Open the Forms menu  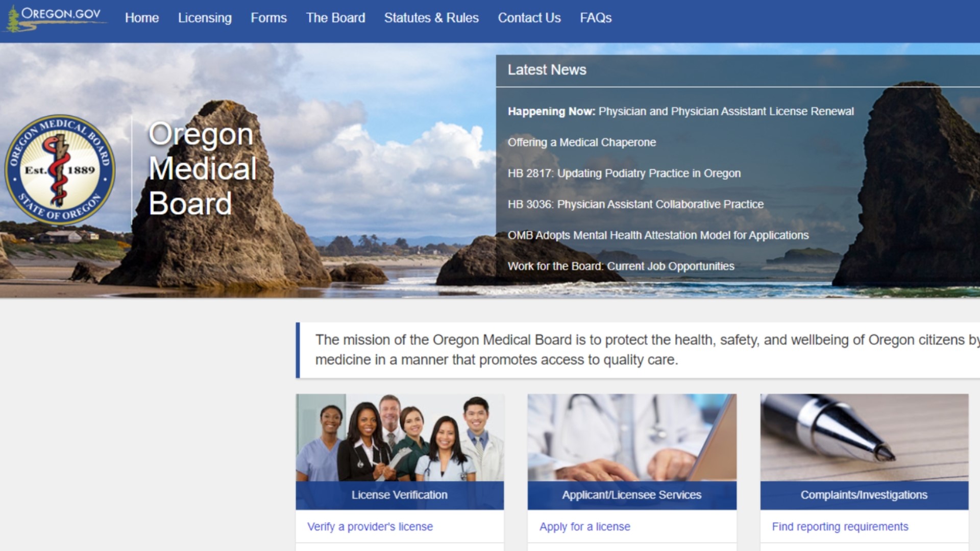(x=269, y=18)
